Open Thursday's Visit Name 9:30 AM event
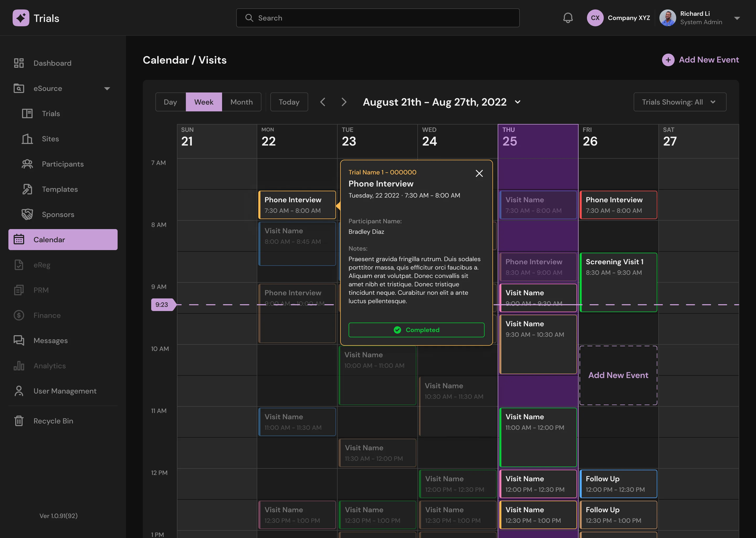This screenshot has height=538, width=756. (x=538, y=344)
